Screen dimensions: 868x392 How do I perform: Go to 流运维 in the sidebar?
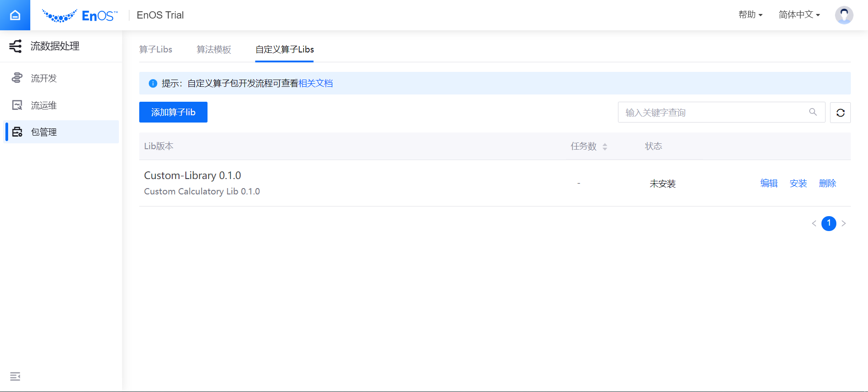pos(44,105)
